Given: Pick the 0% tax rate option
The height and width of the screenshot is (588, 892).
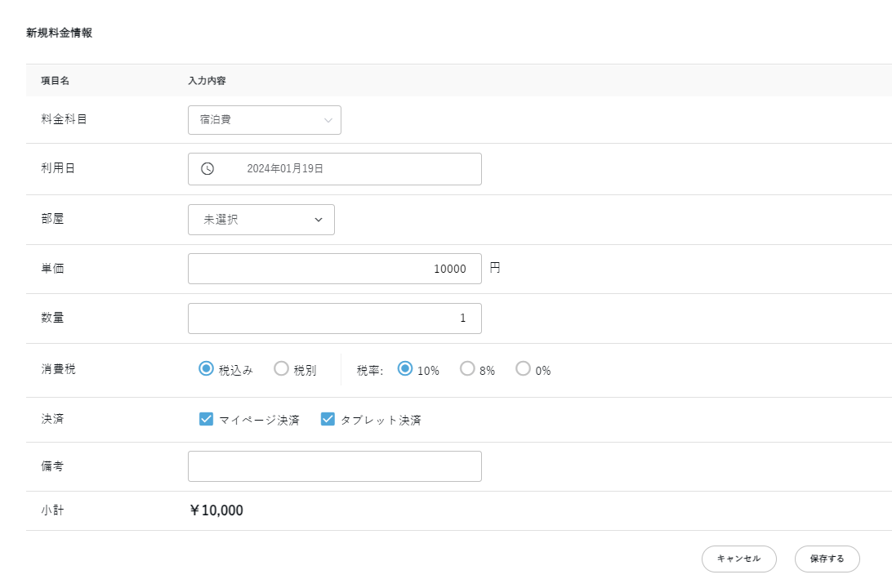Looking at the screenshot, I should click(523, 369).
